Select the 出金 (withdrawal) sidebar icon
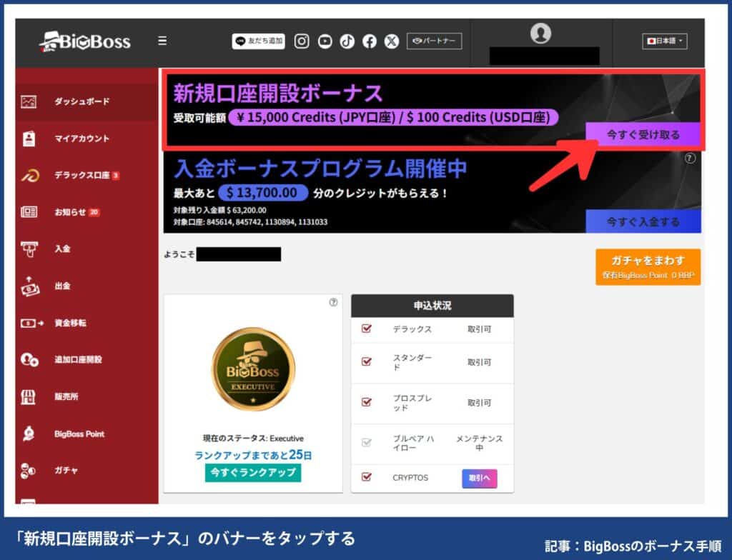This screenshot has width=732, height=560. (29, 286)
